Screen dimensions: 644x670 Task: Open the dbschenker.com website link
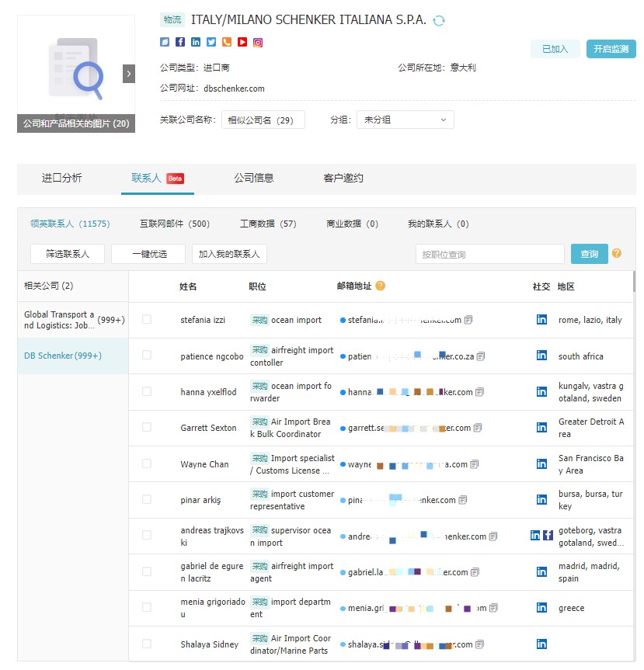coord(234,89)
